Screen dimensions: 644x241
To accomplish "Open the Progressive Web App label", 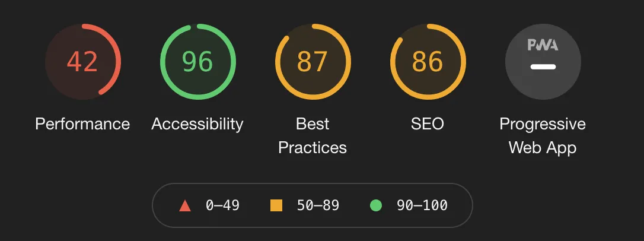I will coord(543,135).
